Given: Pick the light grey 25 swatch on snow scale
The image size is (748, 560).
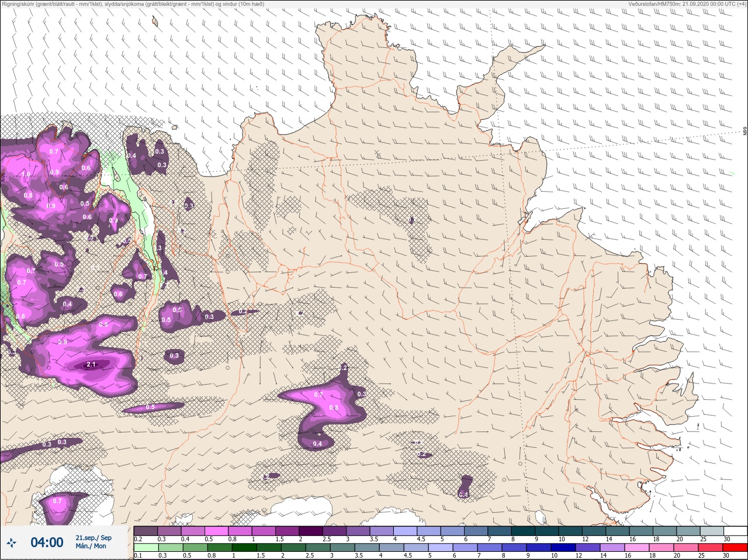Looking at the screenshot, I should (x=712, y=531).
